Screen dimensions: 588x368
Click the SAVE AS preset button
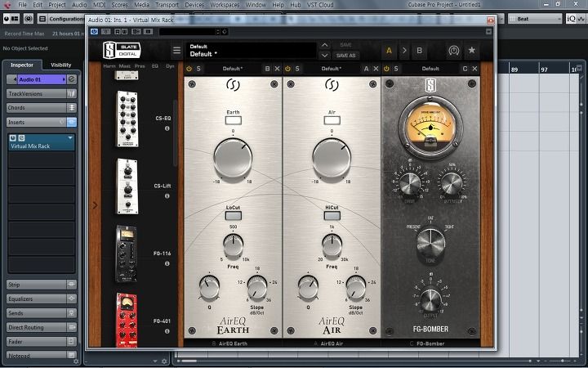(x=345, y=56)
